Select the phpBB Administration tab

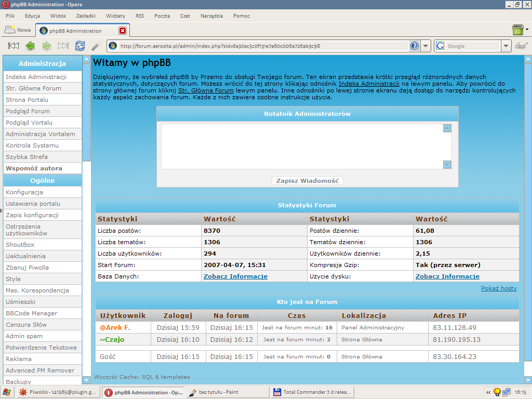[83, 31]
